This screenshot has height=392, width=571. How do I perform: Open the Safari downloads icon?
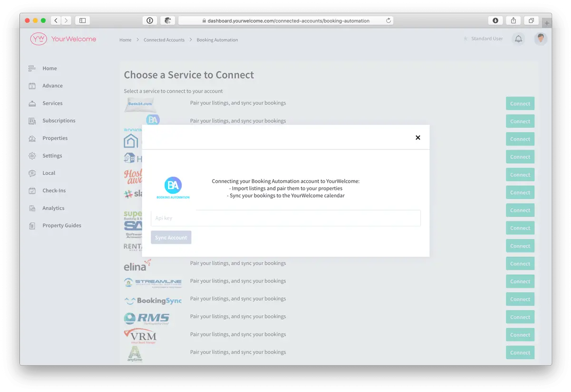coord(495,20)
